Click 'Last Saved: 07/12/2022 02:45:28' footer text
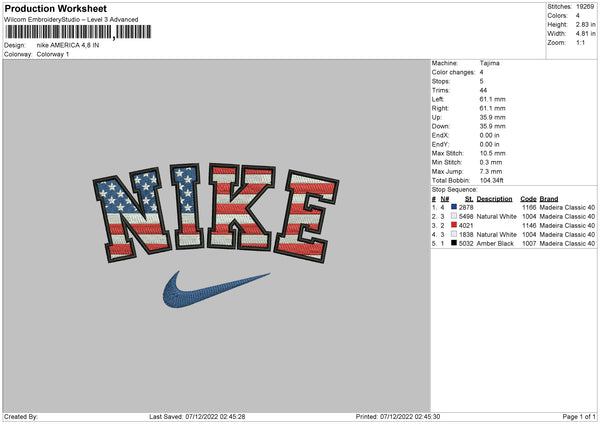Image resolution: width=600 pixels, height=424 pixels. coord(197,416)
